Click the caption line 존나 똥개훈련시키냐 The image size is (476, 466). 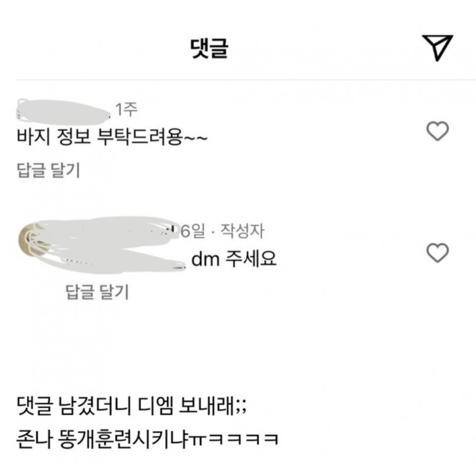coord(147,439)
